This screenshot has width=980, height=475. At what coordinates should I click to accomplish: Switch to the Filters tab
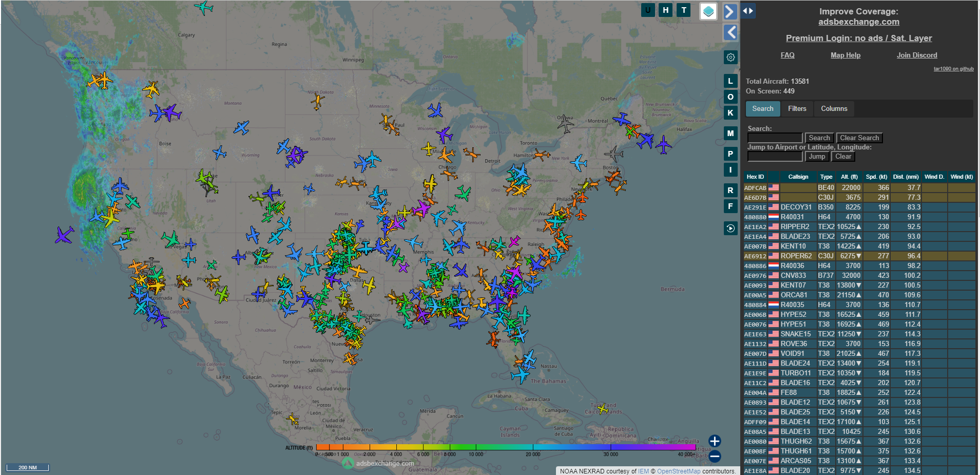[x=797, y=108]
